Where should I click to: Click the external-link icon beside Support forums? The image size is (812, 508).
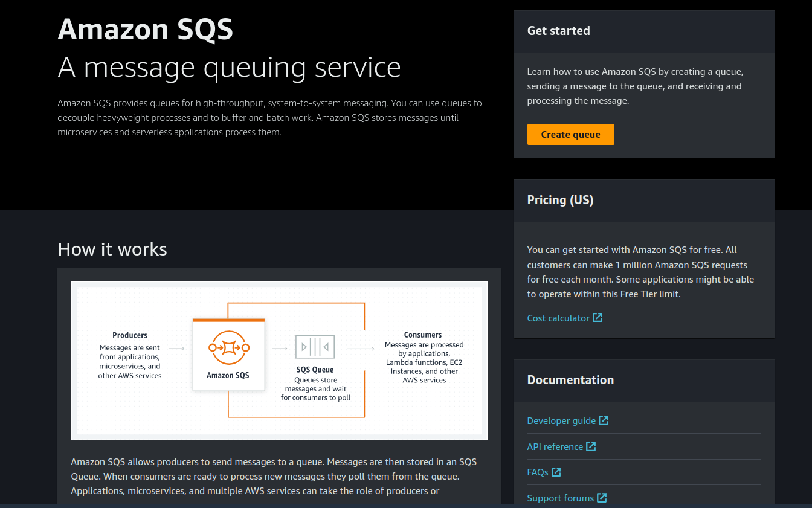(x=602, y=498)
